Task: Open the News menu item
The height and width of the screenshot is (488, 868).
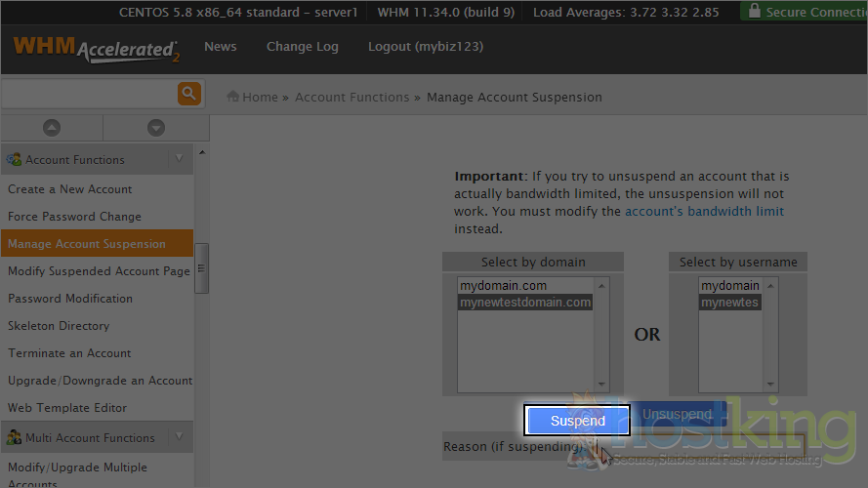Action: point(220,47)
